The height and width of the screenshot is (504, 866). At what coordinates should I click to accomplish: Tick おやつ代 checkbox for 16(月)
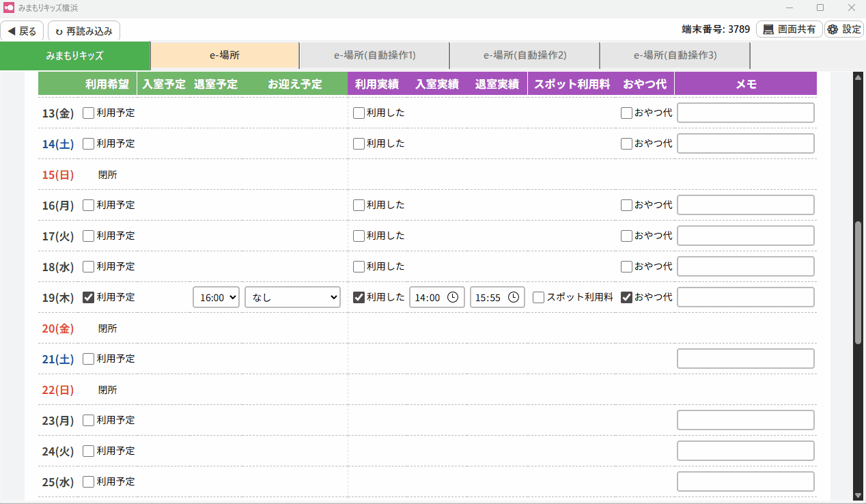point(626,205)
